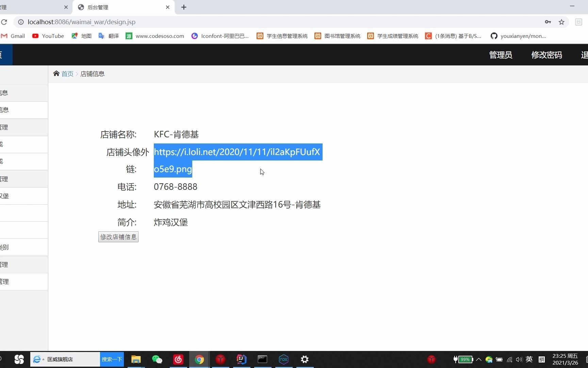The width and height of the screenshot is (588, 368).
Task: Open the (1条消息) 基于B/S bookmark
Action: coord(453,36)
